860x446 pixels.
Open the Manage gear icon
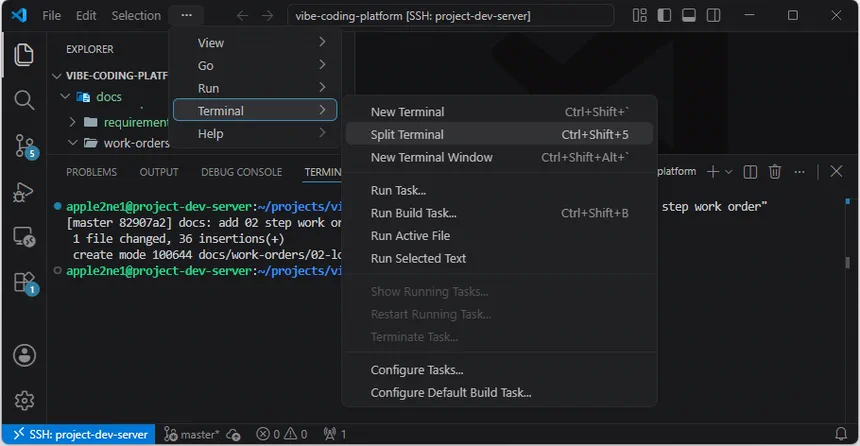pyautogui.click(x=24, y=401)
